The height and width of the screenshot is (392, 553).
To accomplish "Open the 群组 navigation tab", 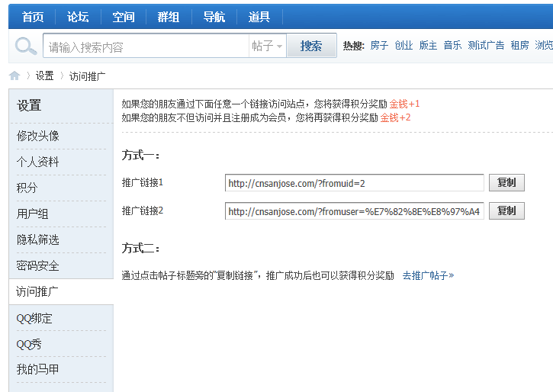I will [x=169, y=17].
